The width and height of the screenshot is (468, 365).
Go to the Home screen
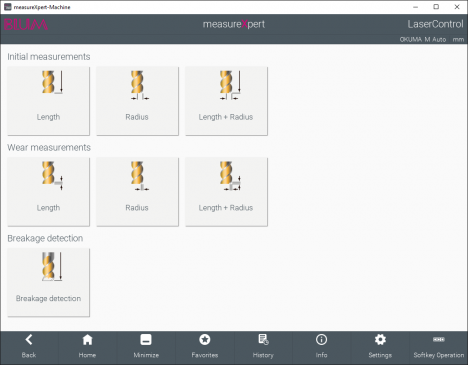(x=87, y=347)
